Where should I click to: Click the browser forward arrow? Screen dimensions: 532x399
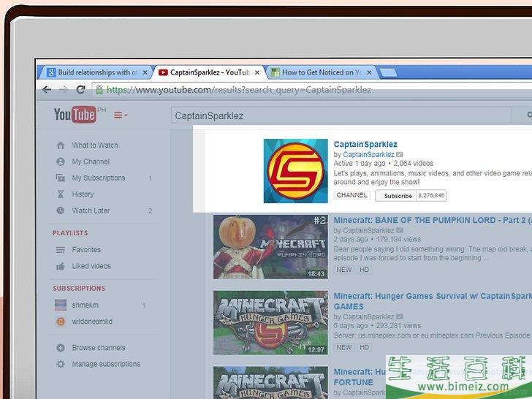pyautogui.click(x=64, y=90)
